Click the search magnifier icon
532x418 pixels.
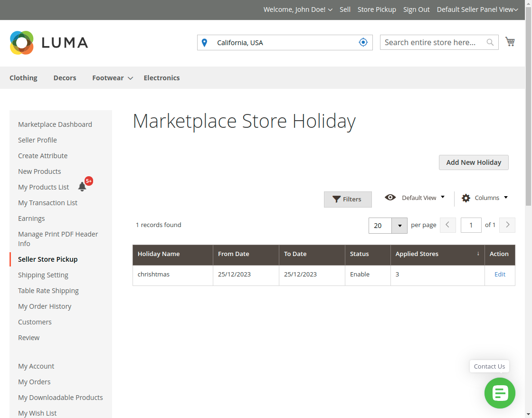pos(490,42)
